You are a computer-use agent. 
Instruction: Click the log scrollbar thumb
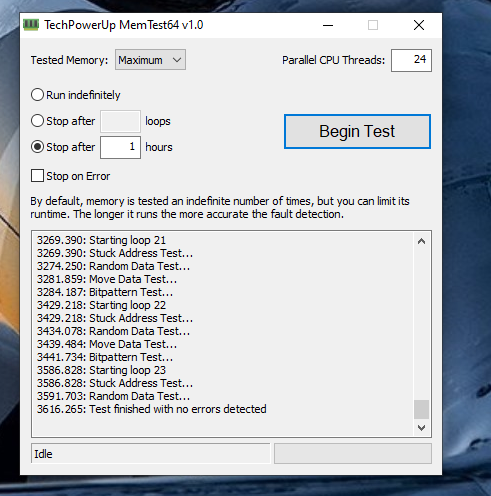point(421,409)
